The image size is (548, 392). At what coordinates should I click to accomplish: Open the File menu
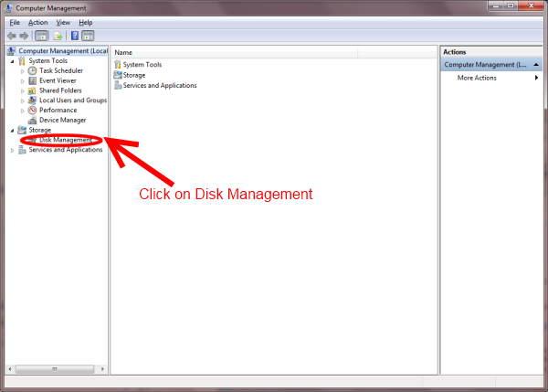(x=15, y=22)
